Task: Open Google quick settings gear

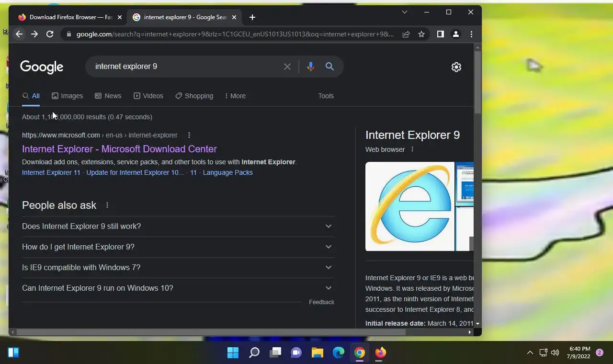Action: (456, 67)
